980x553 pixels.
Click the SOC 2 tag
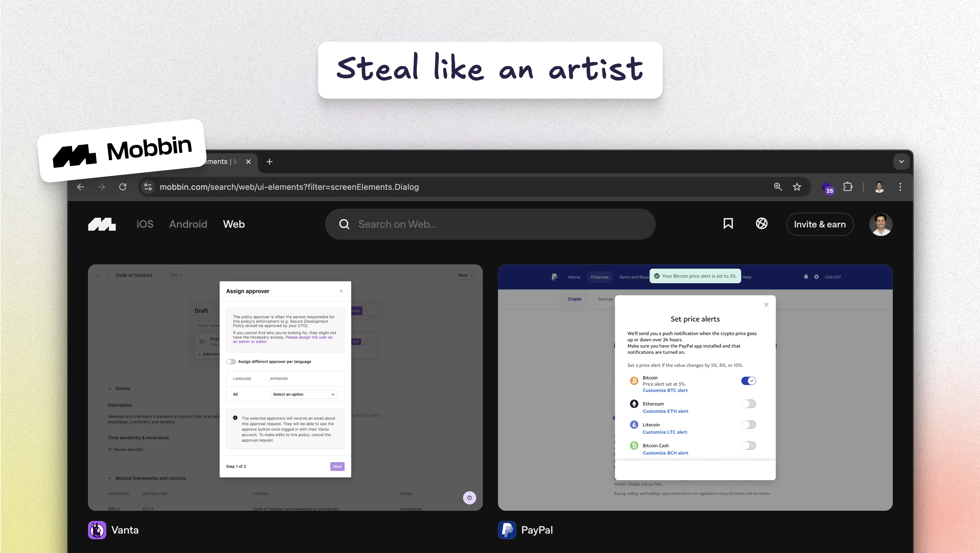[176, 275]
